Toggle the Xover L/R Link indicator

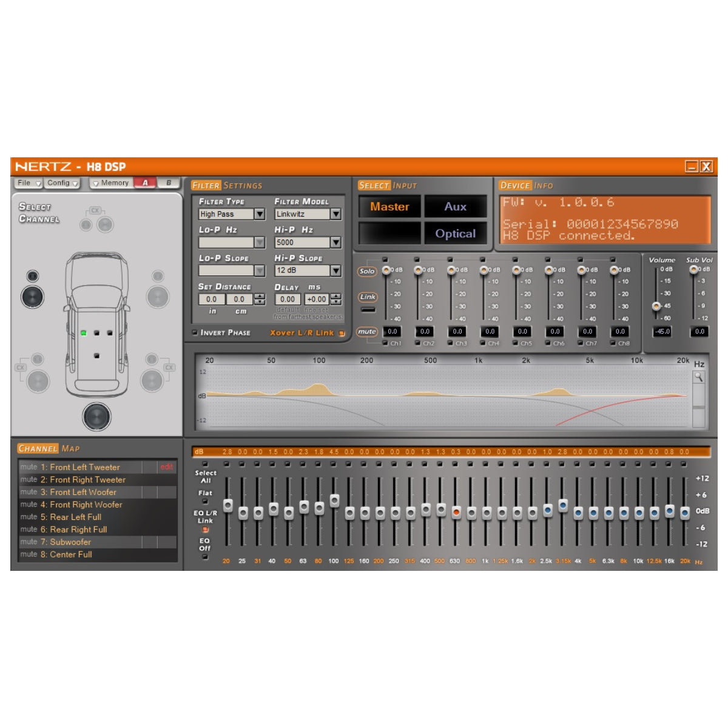342,333
